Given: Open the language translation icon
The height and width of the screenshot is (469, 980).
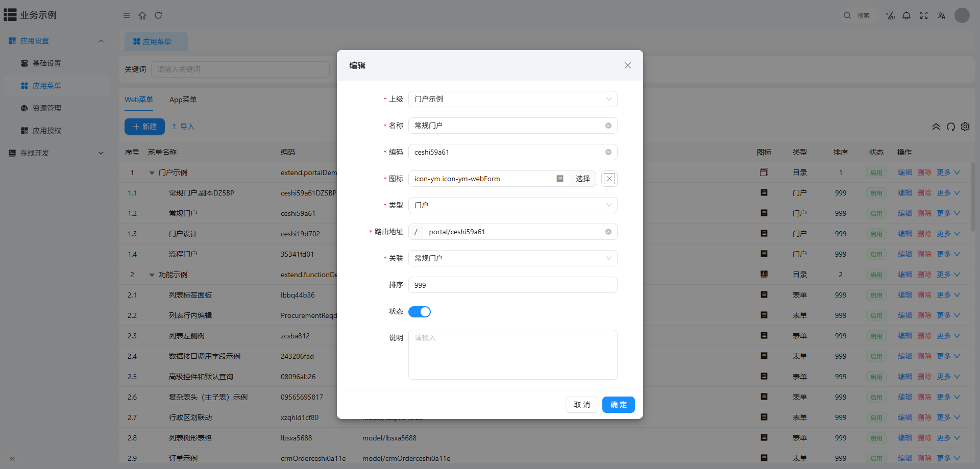Looking at the screenshot, I should click(x=941, y=15).
